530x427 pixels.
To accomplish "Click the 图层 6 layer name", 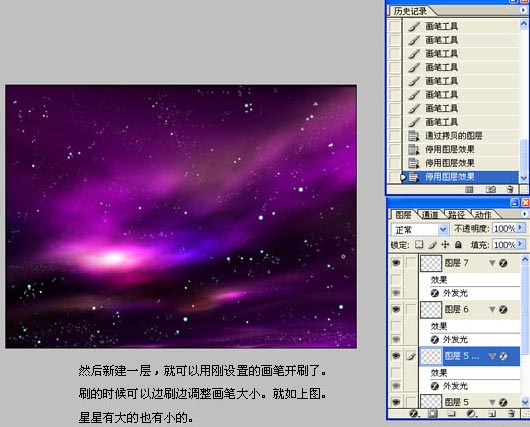I will 456,309.
